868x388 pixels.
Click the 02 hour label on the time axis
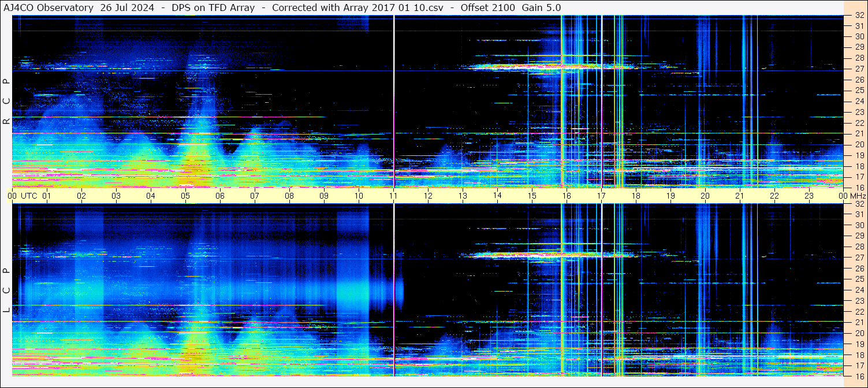(x=81, y=196)
